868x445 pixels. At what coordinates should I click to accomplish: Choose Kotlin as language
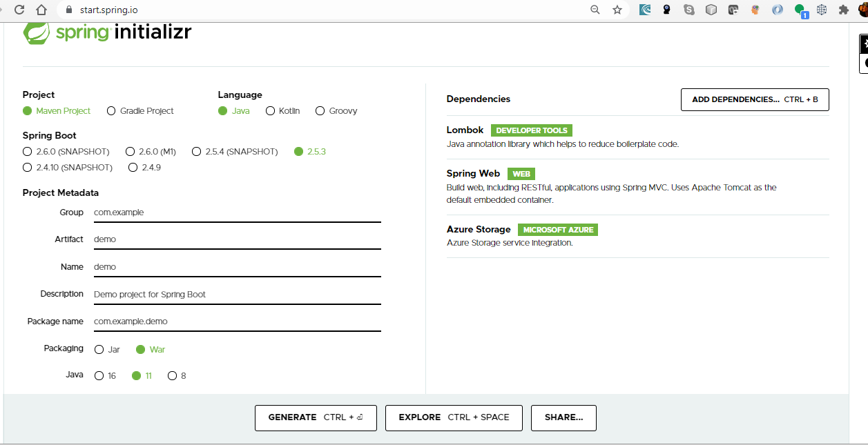click(x=283, y=110)
